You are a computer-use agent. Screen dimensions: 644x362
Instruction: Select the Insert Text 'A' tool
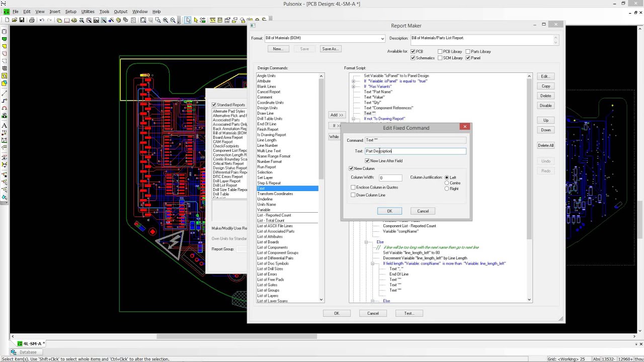click(5, 125)
